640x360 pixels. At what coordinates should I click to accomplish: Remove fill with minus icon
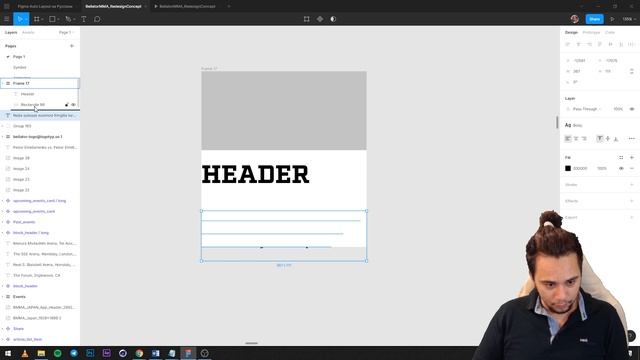pyautogui.click(x=632, y=168)
